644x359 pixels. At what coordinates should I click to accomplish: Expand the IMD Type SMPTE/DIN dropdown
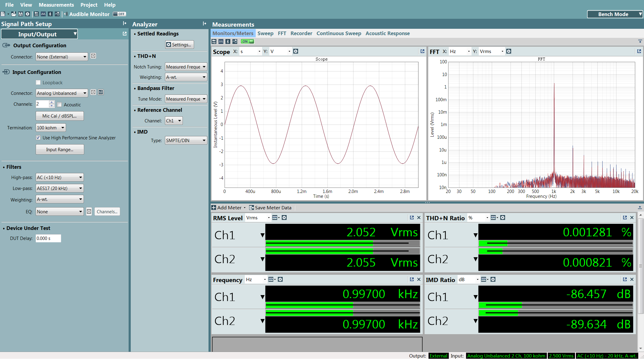186,140
